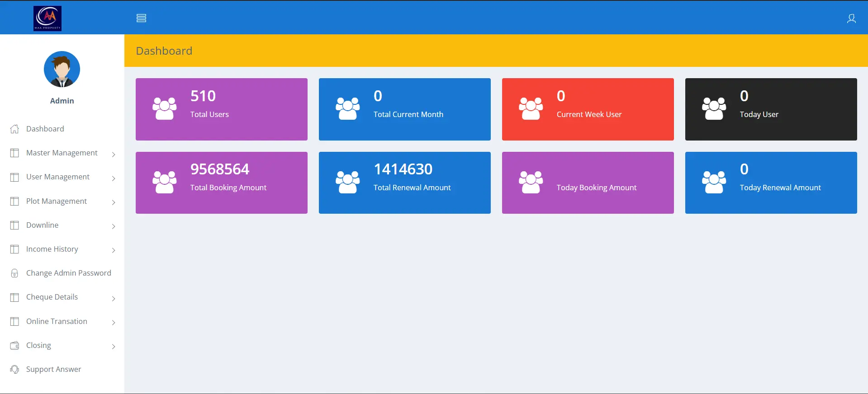Click the Total Booking Amount group icon

[x=165, y=182]
